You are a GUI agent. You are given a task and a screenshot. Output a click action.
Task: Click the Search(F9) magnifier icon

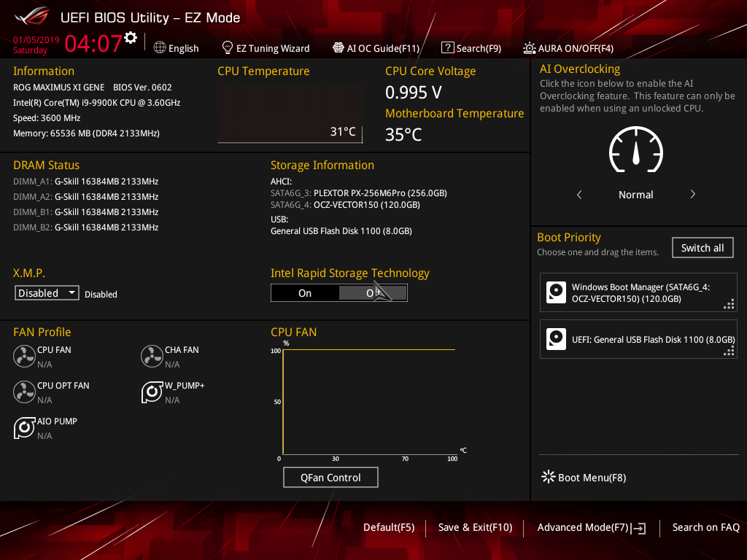pyautogui.click(x=447, y=47)
